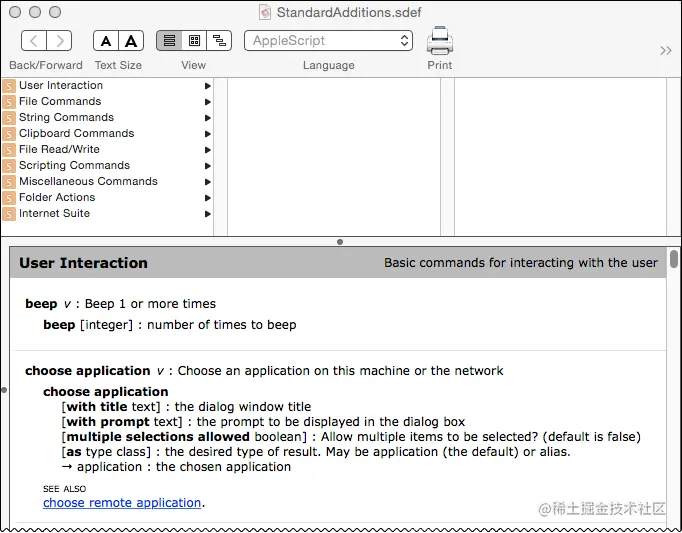The width and height of the screenshot is (682, 533).
Task: Click the suite icon beside Scripting Commands
Action: [x=9, y=166]
